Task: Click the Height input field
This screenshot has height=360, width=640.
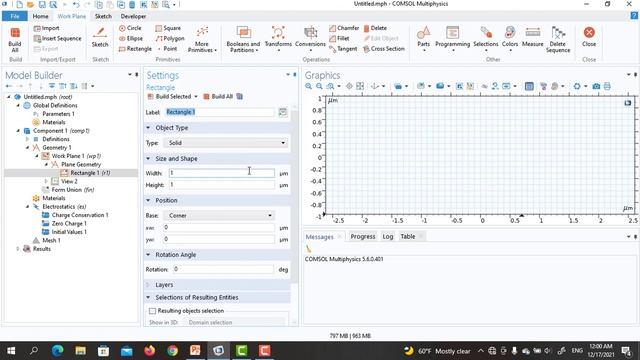Action: 222,185
